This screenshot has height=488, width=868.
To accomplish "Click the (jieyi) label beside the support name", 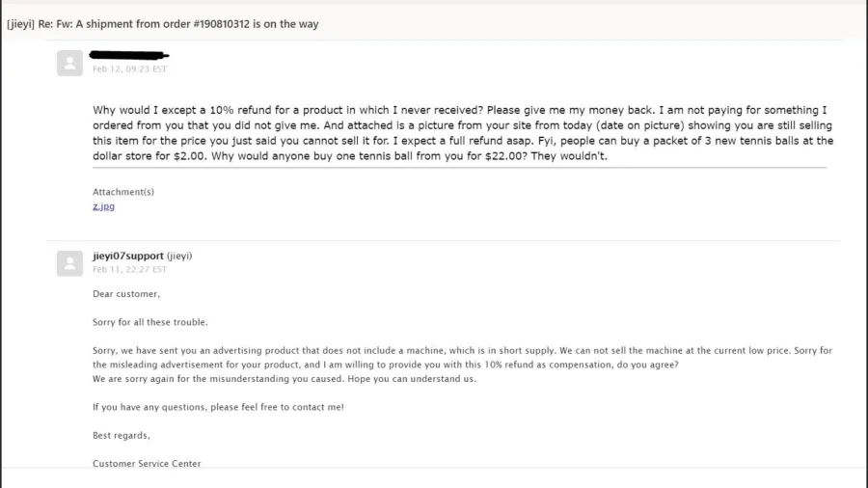I will pos(179,256).
